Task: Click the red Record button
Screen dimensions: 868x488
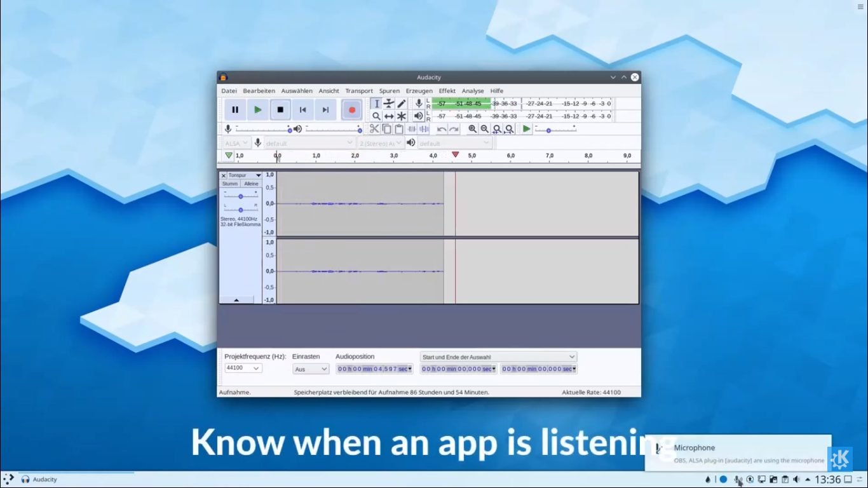Action: pos(351,110)
